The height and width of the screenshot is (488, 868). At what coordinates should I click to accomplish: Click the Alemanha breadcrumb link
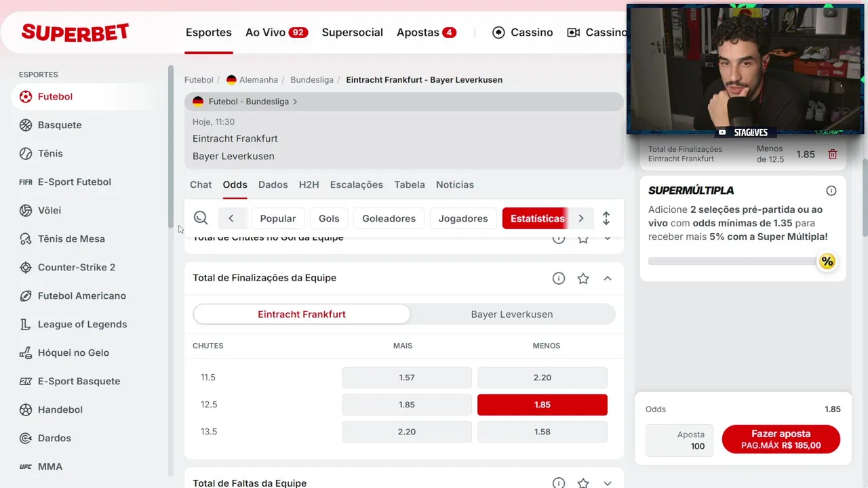pos(258,80)
